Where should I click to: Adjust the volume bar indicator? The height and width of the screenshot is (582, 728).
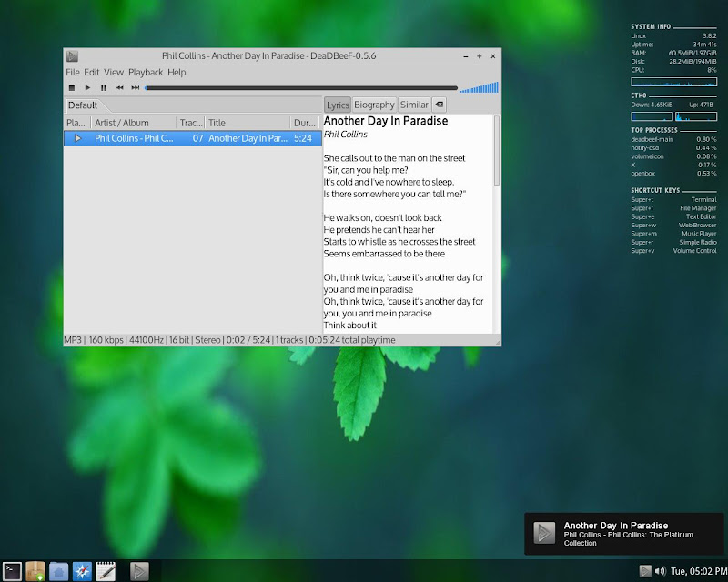[x=479, y=88]
